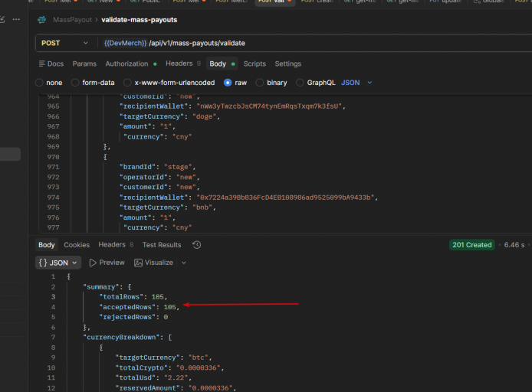Open the Cookies response tab
Screen dimensions: 532x392
point(77,245)
